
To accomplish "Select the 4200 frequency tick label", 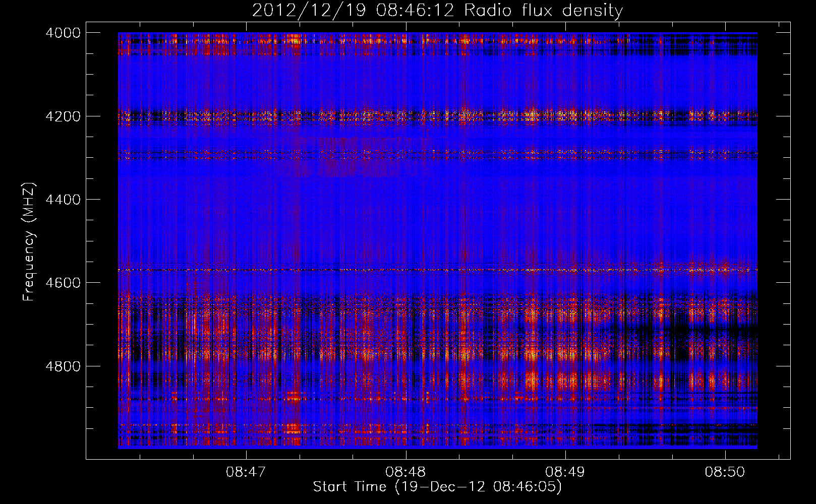I will (x=63, y=116).
